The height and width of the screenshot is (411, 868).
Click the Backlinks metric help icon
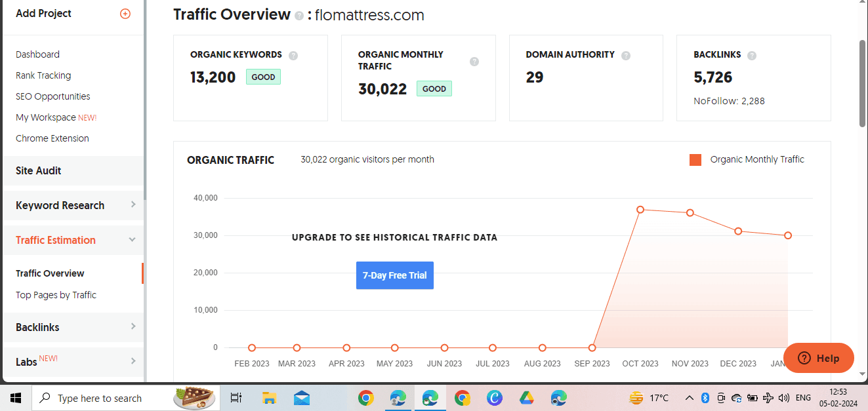click(x=753, y=55)
